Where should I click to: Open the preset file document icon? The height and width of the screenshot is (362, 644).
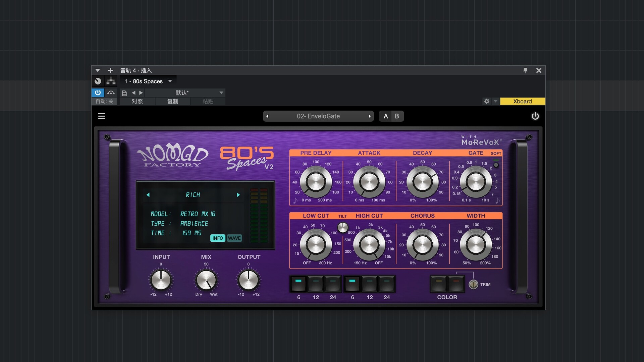pos(124,93)
